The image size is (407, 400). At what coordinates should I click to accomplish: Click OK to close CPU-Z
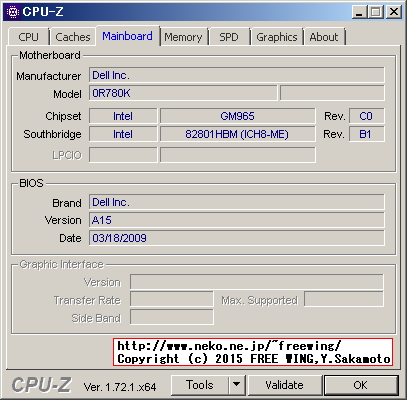point(361,385)
